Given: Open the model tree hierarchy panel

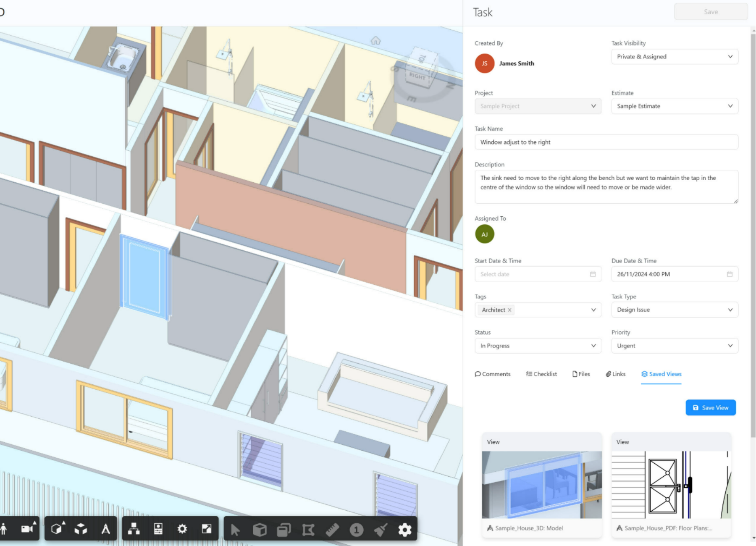Looking at the screenshot, I should 134,528.
